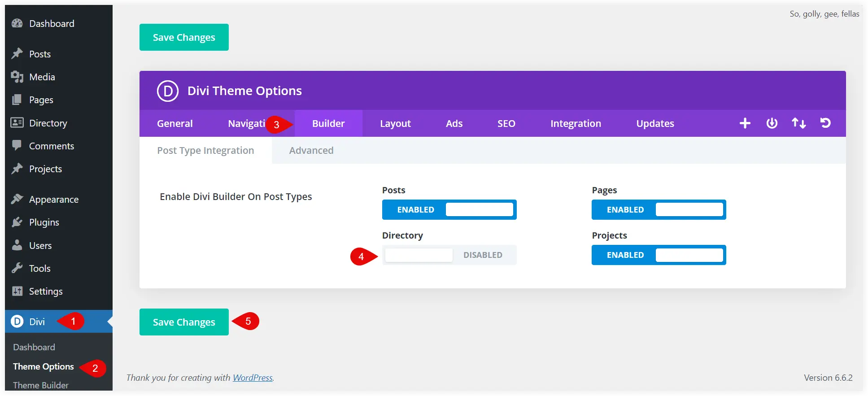Open the Appearance menu label

pyautogui.click(x=54, y=200)
